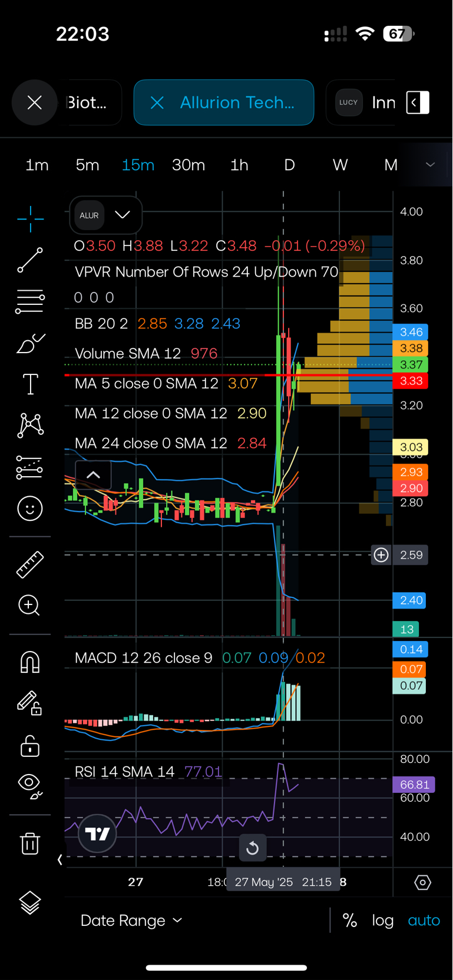This screenshot has width=453, height=980.
Task: Tap the Wi-Fi status icon
Action: click(x=365, y=34)
